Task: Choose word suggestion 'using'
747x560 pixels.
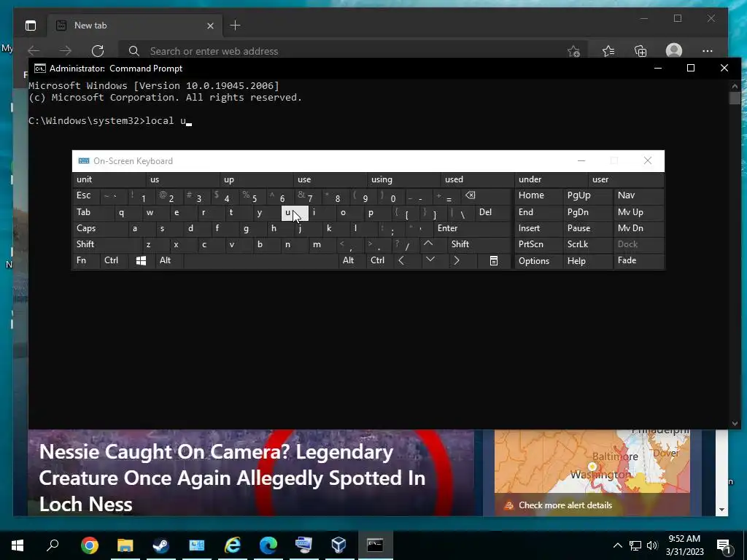Action: pyautogui.click(x=404, y=179)
